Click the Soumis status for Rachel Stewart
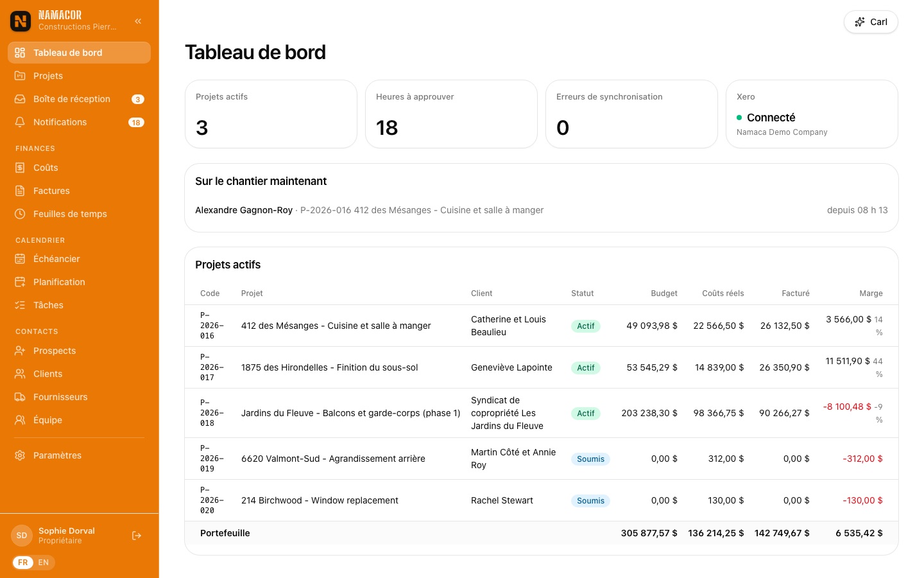This screenshot has height=578, width=924. [x=590, y=500]
